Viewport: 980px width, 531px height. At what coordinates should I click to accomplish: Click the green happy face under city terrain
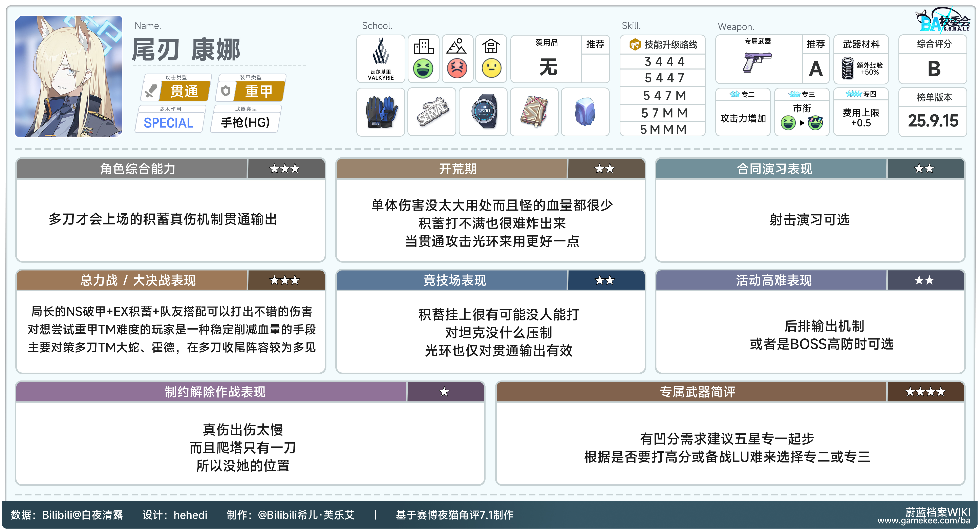click(423, 68)
